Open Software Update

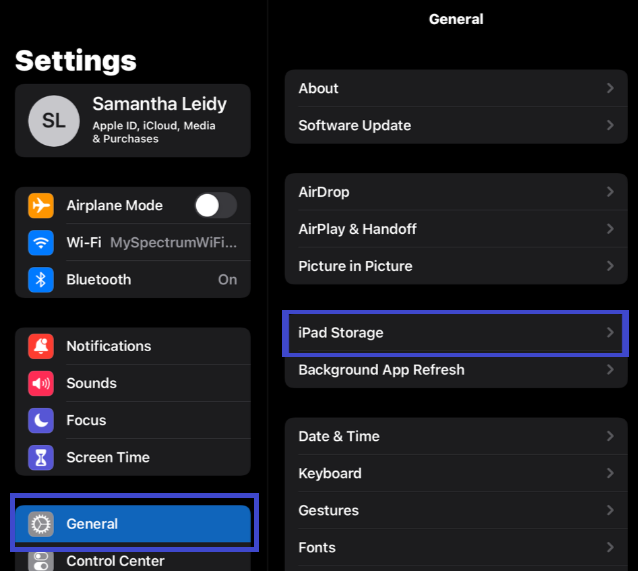pos(456,125)
